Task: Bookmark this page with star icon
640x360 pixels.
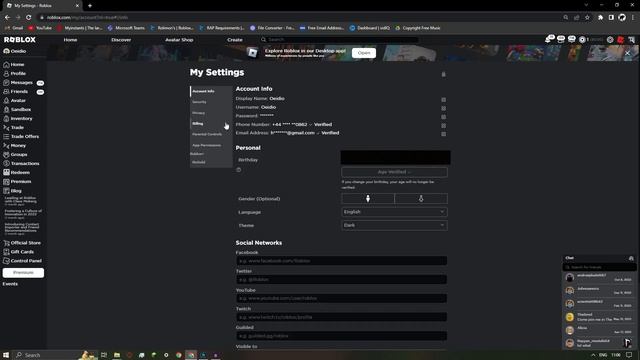Action: (587, 17)
